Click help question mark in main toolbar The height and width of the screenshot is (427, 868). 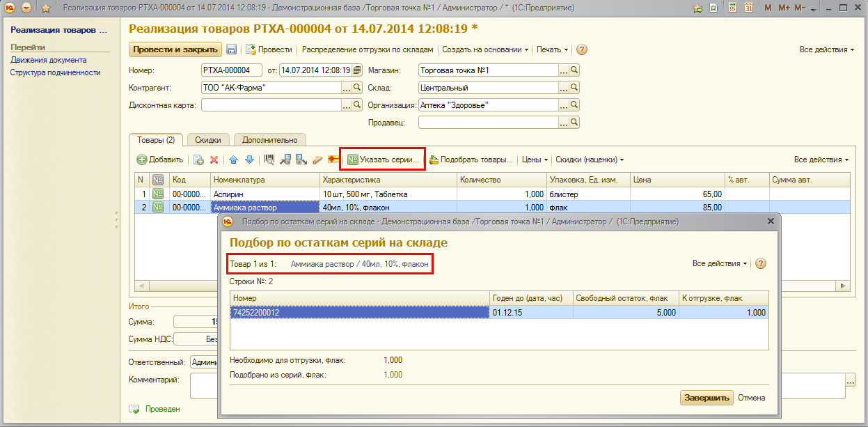tap(582, 49)
